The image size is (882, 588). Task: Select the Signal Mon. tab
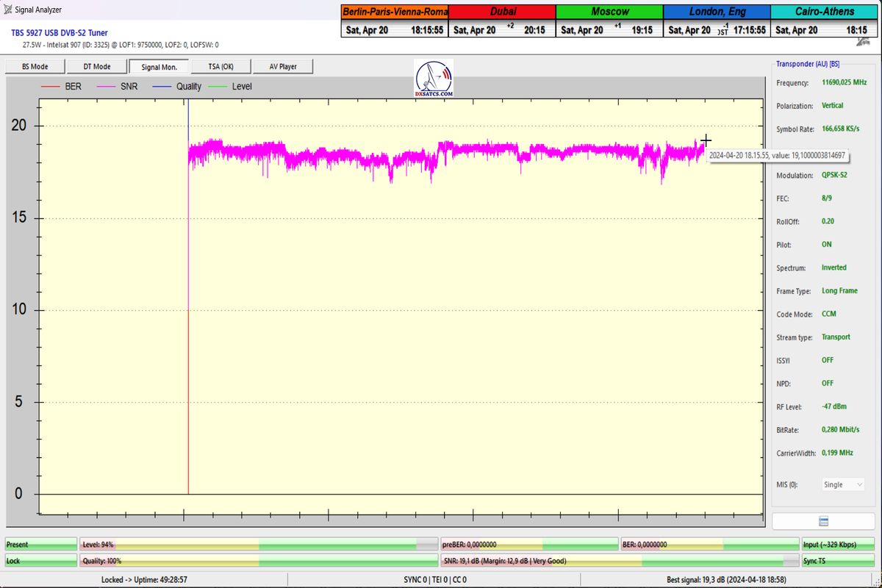tap(158, 67)
